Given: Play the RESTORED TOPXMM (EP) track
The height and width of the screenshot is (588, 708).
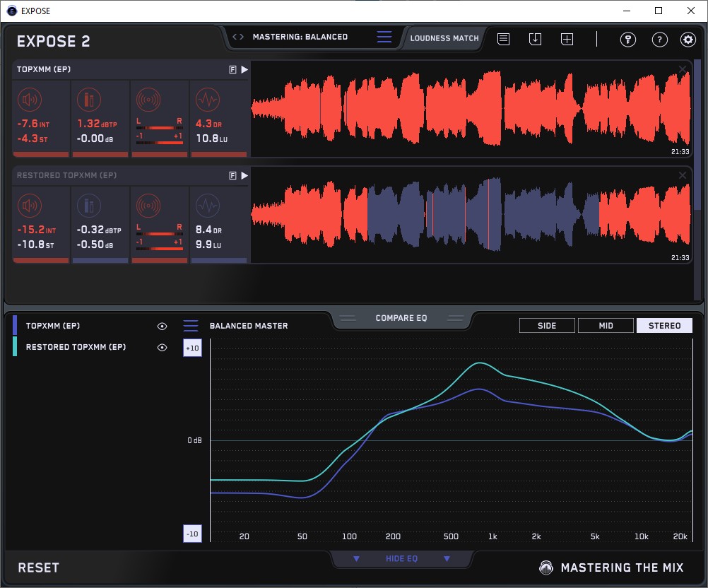Looking at the screenshot, I should [244, 176].
